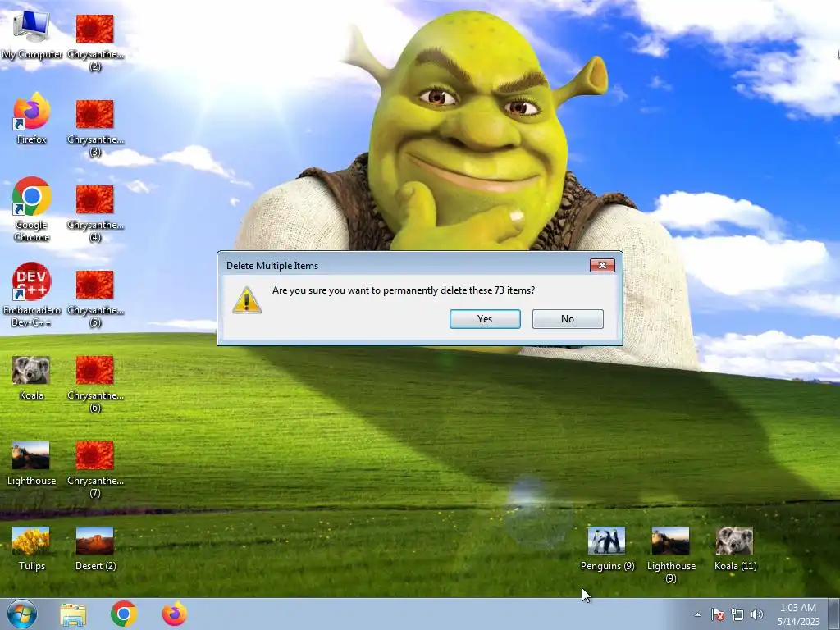Select the Koala image file on desktop
This screenshot has height=630, width=840.
31,378
